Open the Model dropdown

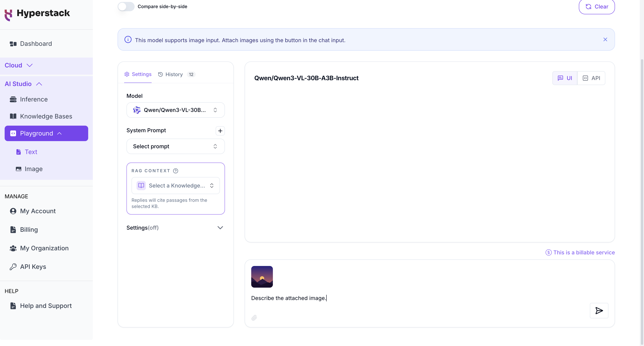[175, 110]
